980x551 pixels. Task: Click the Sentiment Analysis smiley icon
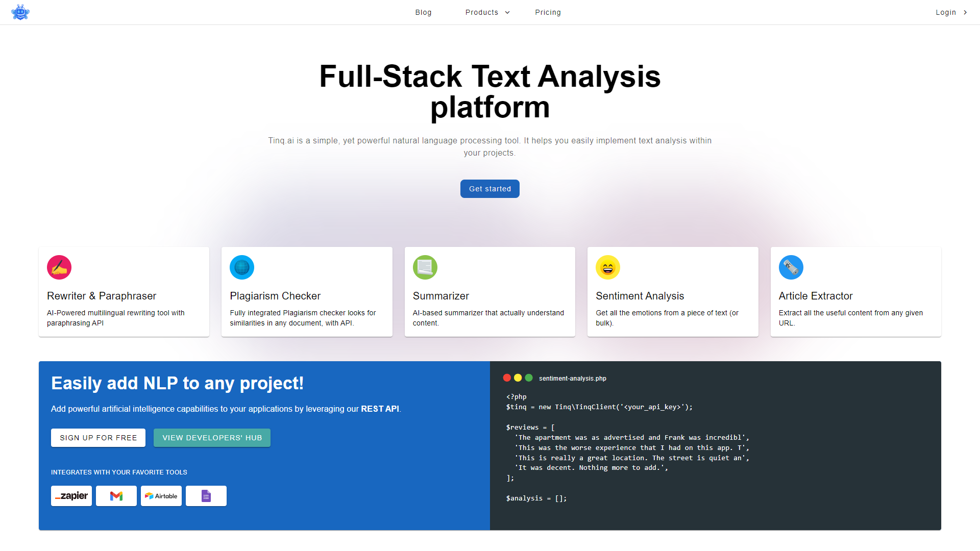607,267
